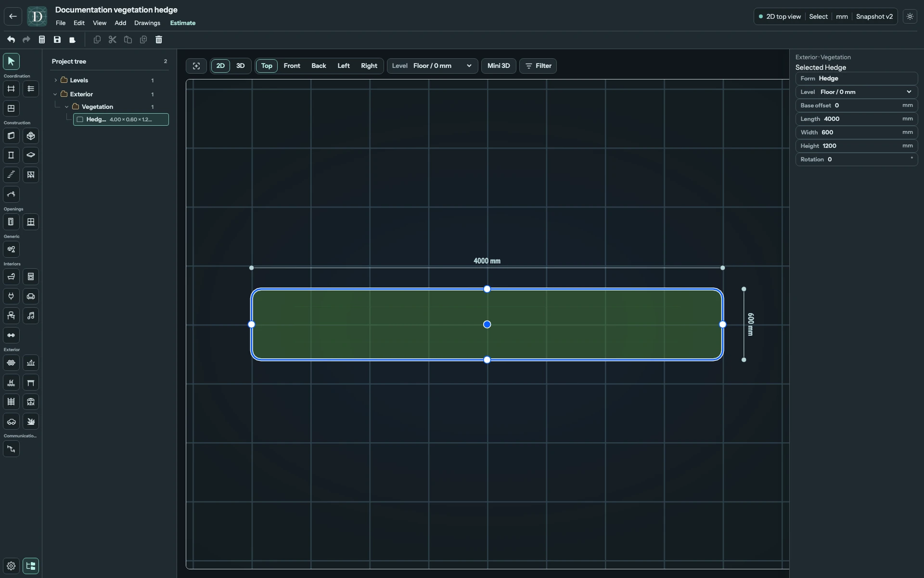Open the Drawings menu
The height and width of the screenshot is (578, 924).
147,23
